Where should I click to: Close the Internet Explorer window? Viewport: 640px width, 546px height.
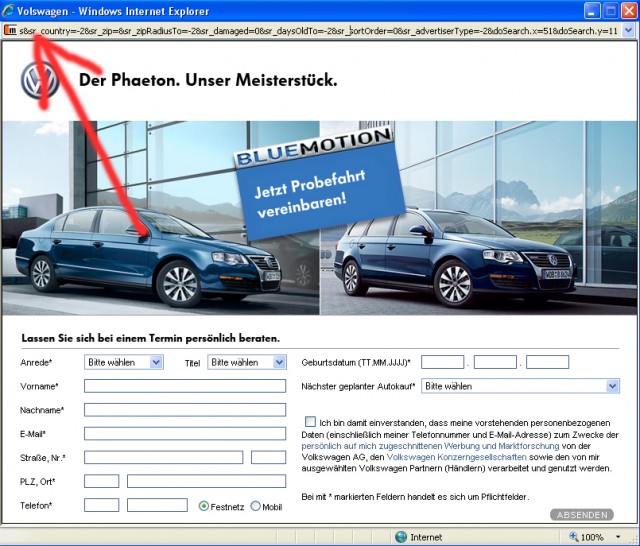629,11
